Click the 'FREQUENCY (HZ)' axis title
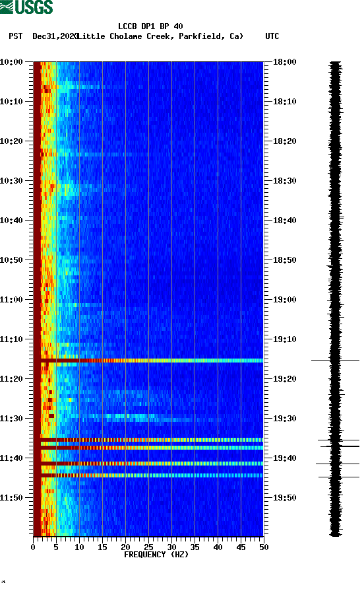Screen dimensions: 364x589 coord(156,555)
